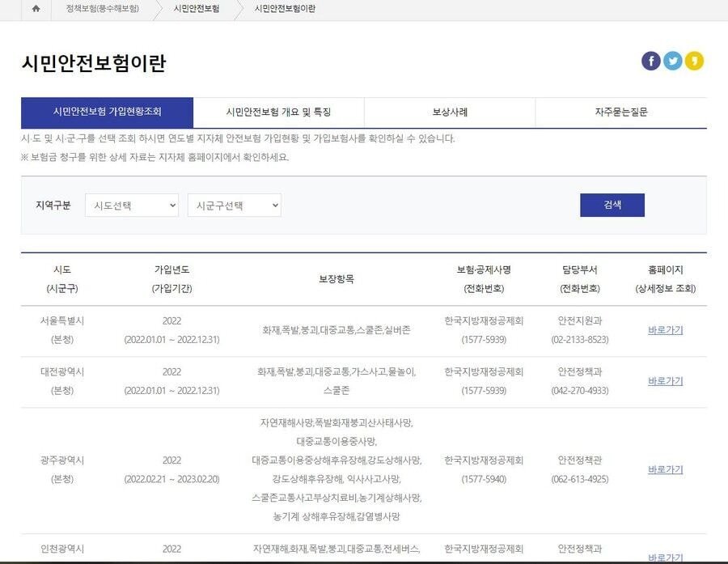This screenshot has height=564, width=728.
Task: Share page via yellow KakaoStory icon
Action: click(x=694, y=61)
